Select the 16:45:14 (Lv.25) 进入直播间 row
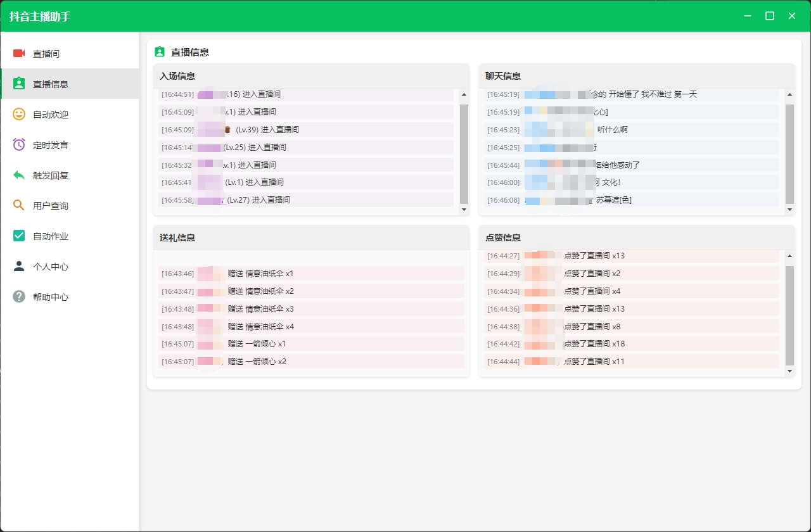 coord(305,147)
